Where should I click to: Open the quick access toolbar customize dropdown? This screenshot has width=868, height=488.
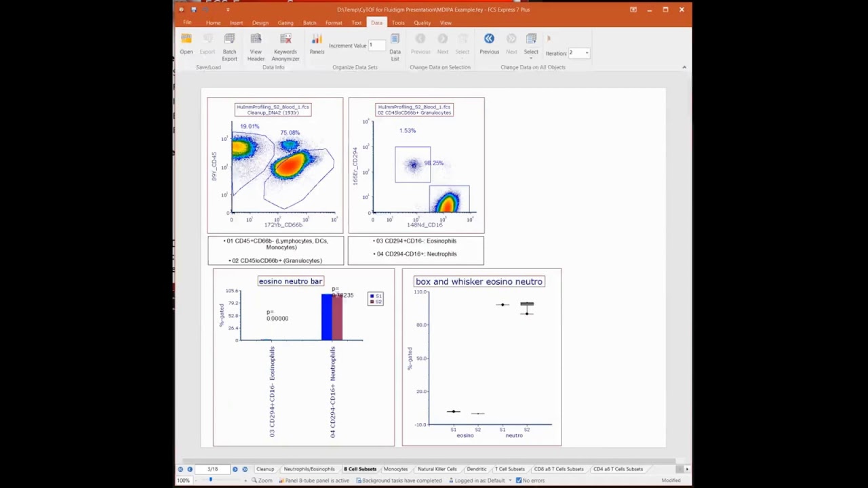tap(228, 9)
